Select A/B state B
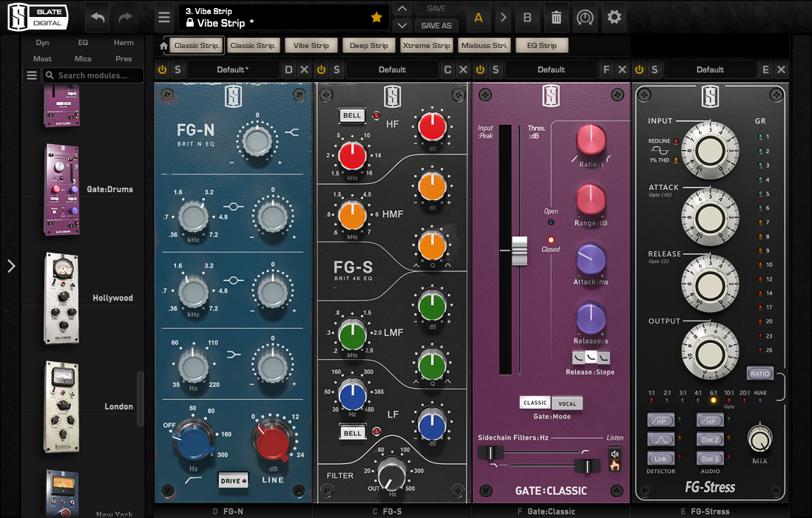 527,18
